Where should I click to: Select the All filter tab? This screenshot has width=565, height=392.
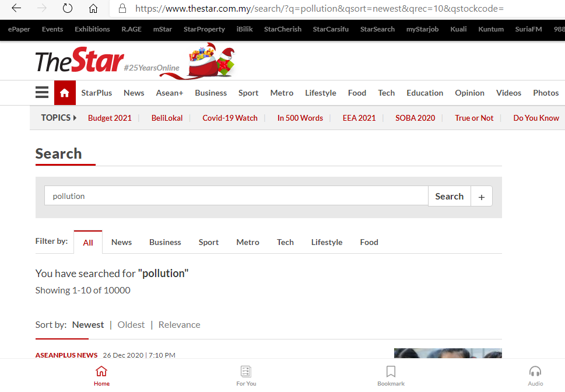coord(88,242)
